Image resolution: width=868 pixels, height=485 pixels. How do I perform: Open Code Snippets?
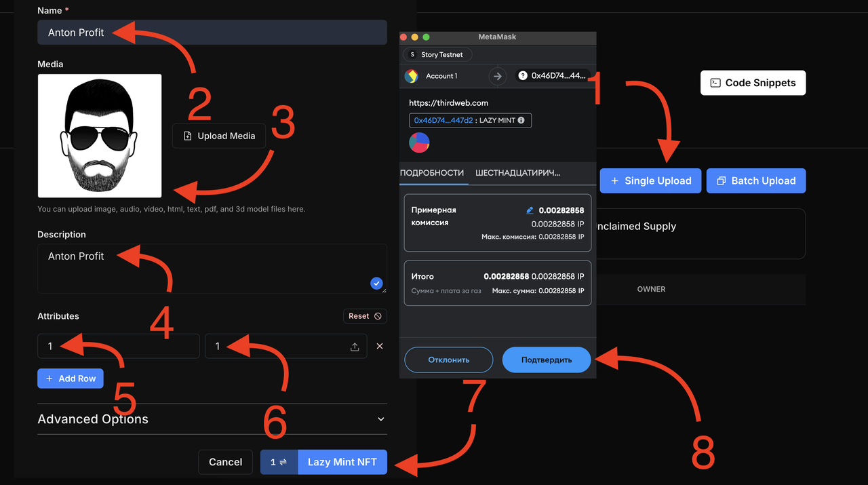click(x=753, y=83)
